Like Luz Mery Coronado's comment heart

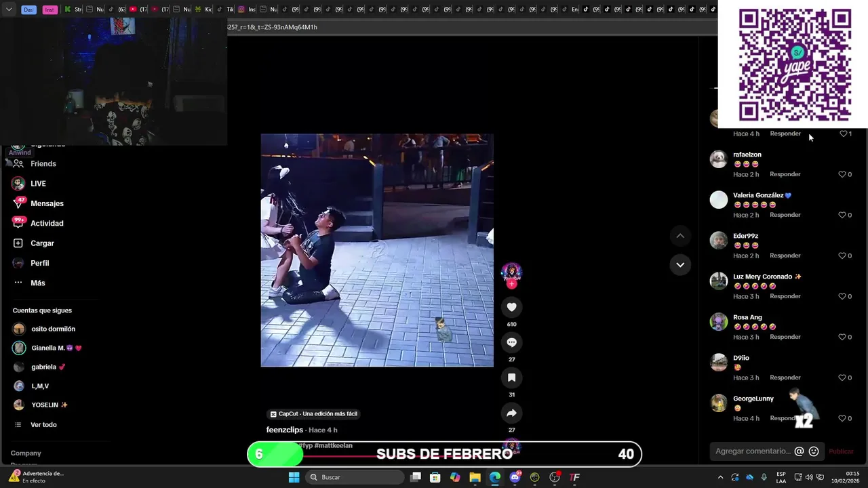(x=842, y=296)
